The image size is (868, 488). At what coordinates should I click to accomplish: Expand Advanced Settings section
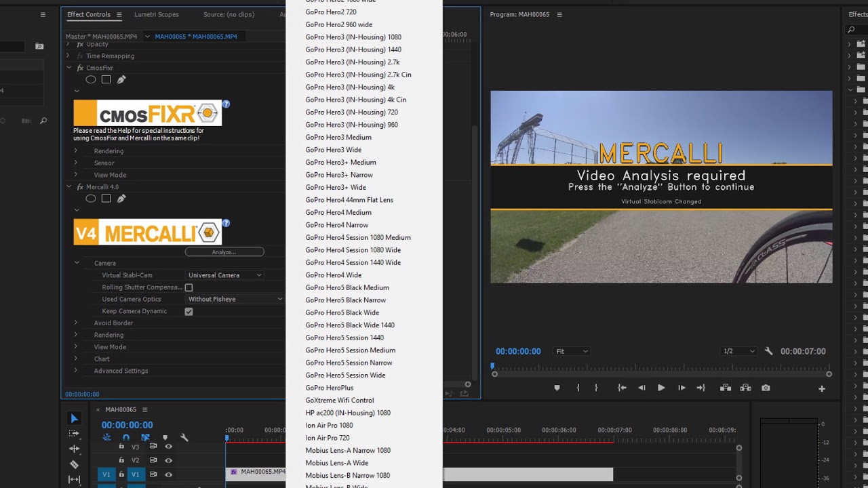point(75,371)
